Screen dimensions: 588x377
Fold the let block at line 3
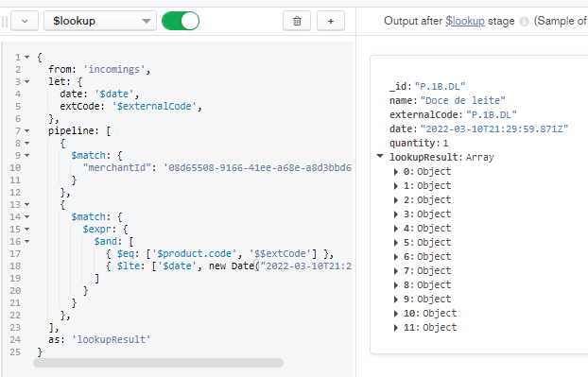coord(27,81)
